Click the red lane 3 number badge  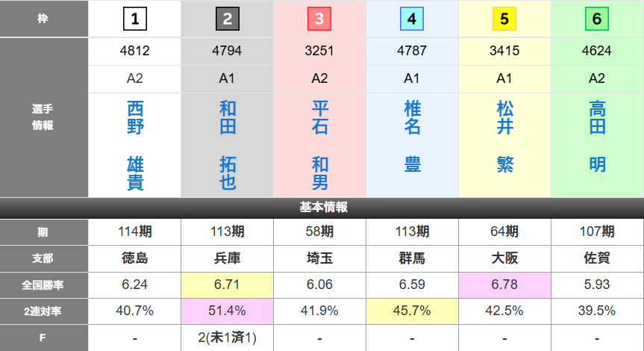pos(319,19)
